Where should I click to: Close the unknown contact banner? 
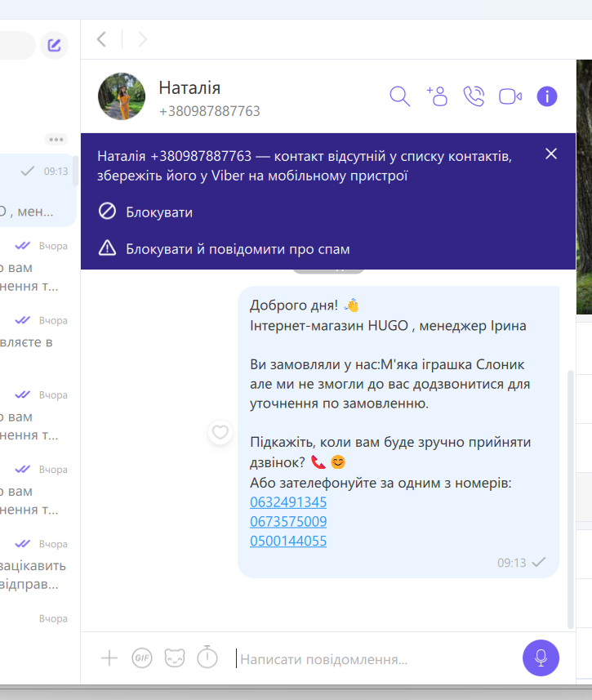pos(551,154)
